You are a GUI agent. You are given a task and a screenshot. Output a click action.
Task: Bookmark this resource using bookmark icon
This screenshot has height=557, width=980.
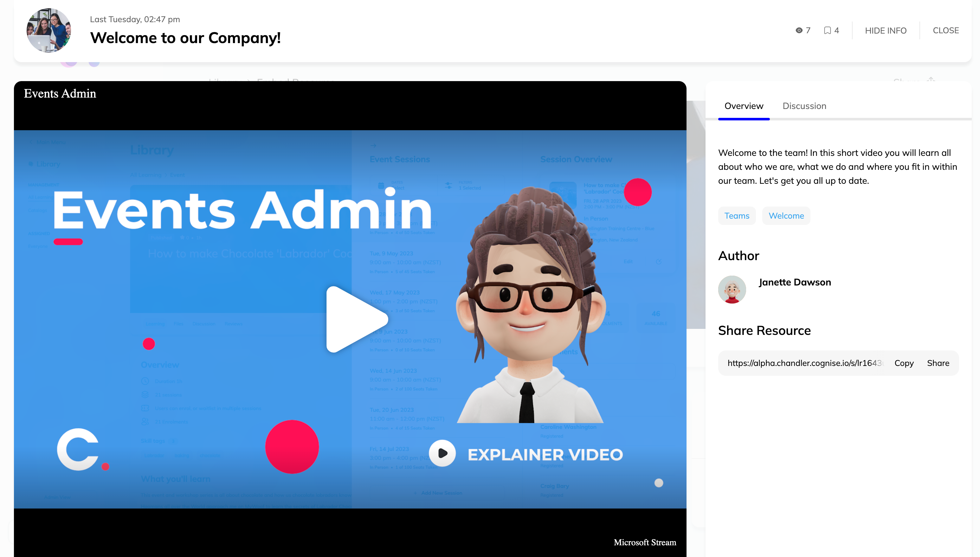(827, 31)
